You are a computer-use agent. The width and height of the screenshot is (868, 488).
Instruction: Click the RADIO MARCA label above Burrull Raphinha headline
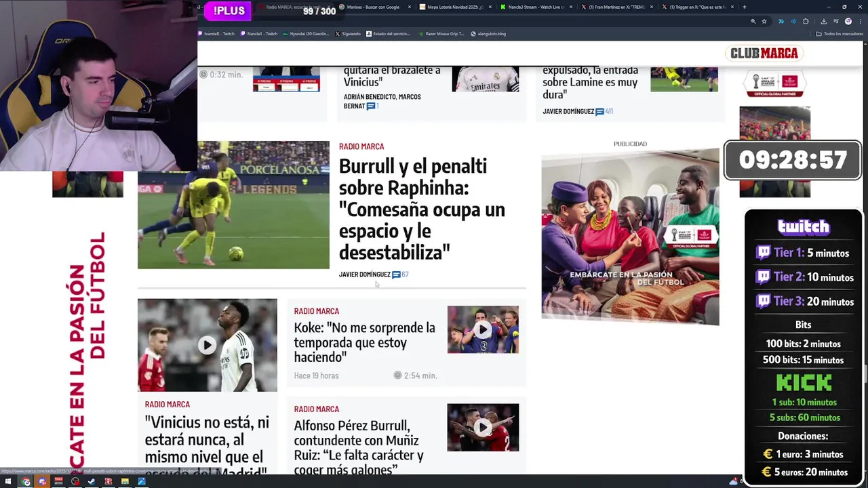tap(361, 146)
